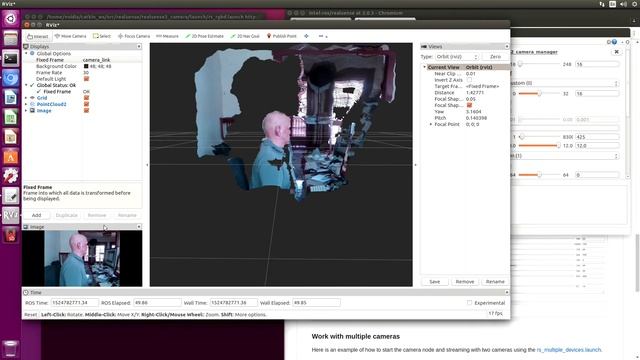Click the Image display icon in tree
Screen dimensions: 640x360
pos(32,111)
